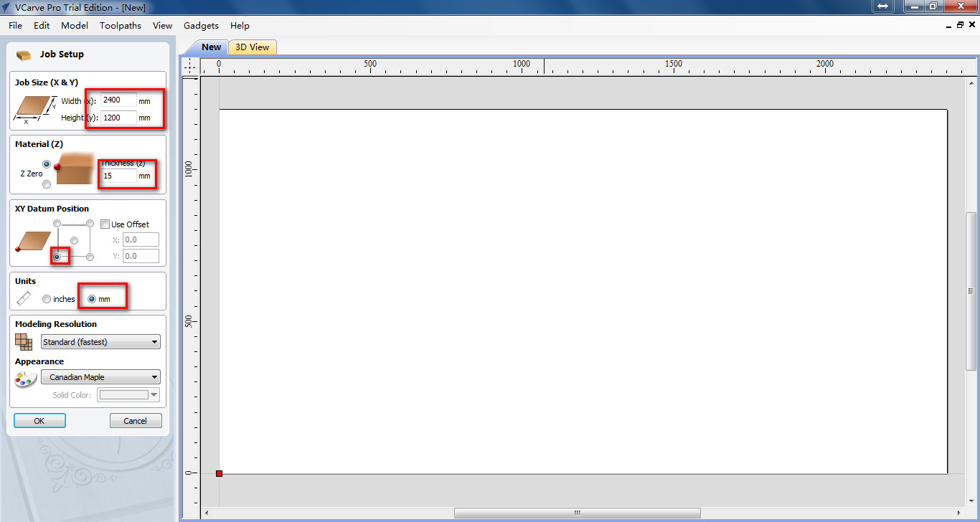Viewport: 980px width, 522px height.
Task: Click the Material block thumbnail image
Action: (x=75, y=169)
